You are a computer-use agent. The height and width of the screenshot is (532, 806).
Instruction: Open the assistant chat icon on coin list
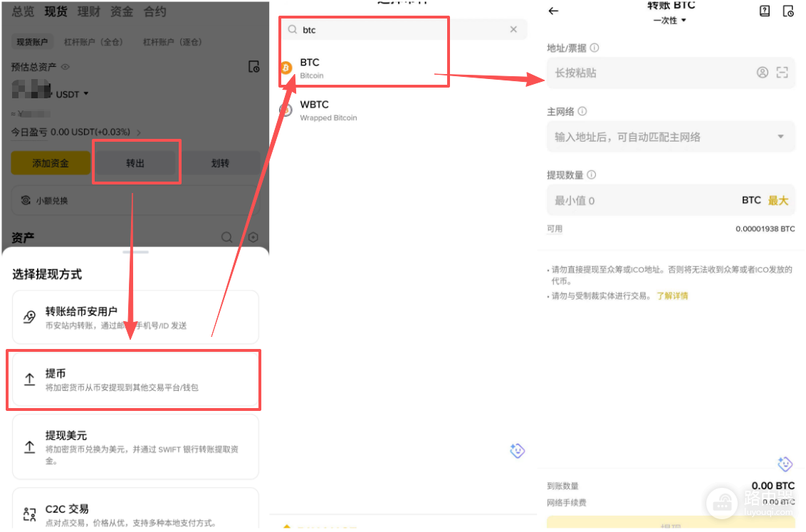(517, 451)
